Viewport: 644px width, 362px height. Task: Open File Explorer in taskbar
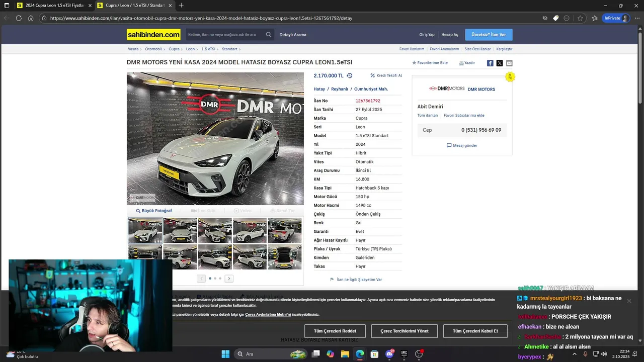(x=345, y=354)
